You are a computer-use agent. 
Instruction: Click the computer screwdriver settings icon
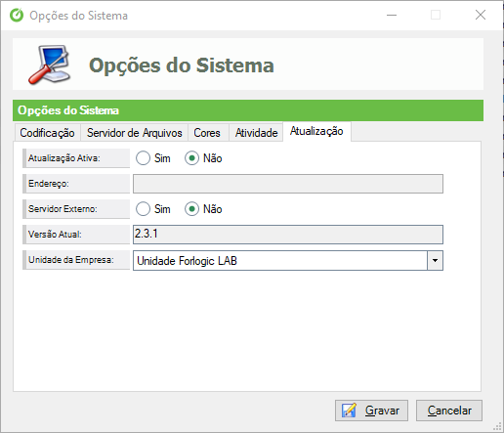coord(50,65)
